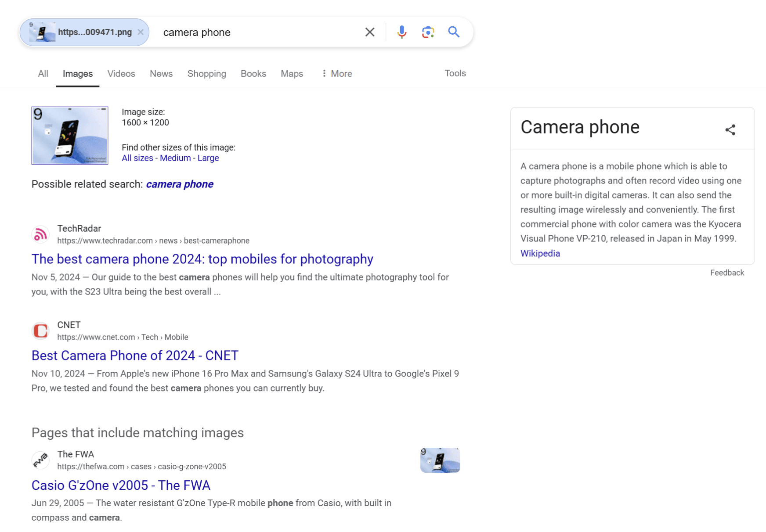This screenshot has width=766, height=532.
Task: Share the Camera phone knowledge panel
Action: 730,129
